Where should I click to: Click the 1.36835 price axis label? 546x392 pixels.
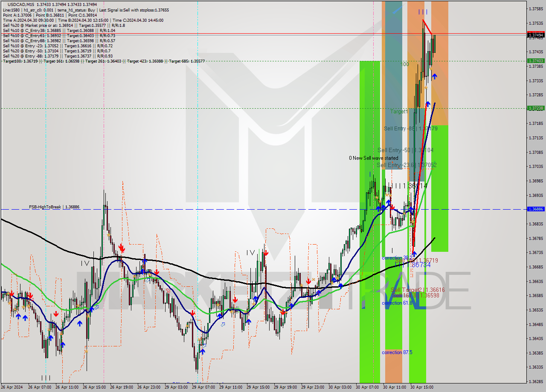pos(536,224)
